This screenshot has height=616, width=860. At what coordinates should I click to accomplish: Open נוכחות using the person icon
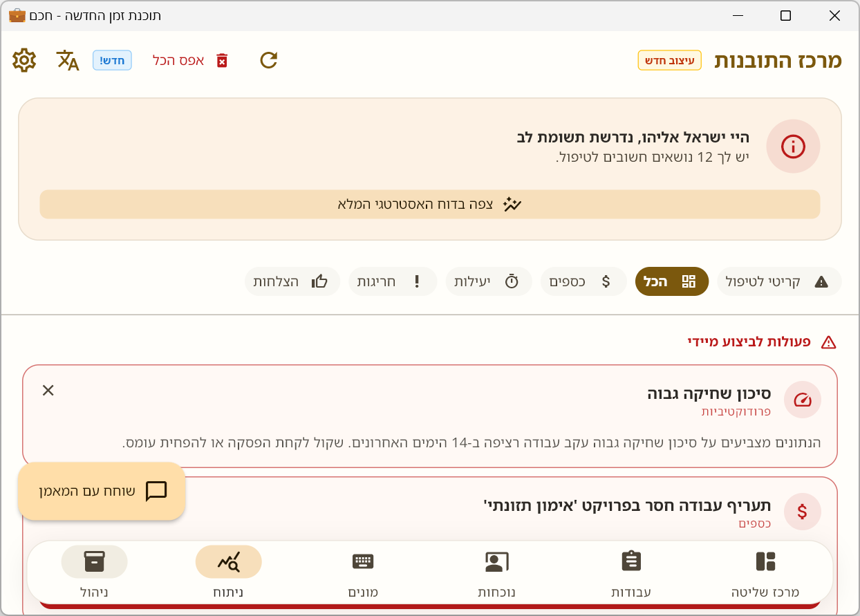[x=497, y=562]
